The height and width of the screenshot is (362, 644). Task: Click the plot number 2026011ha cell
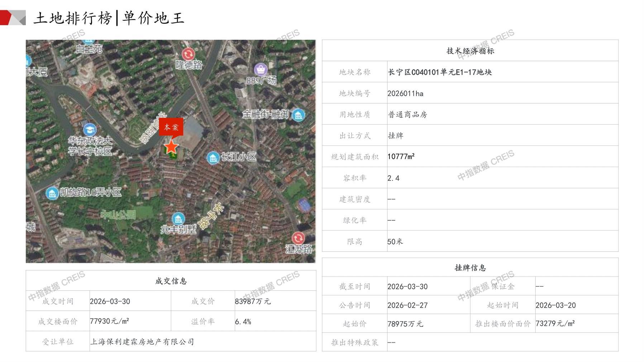tap(405, 94)
